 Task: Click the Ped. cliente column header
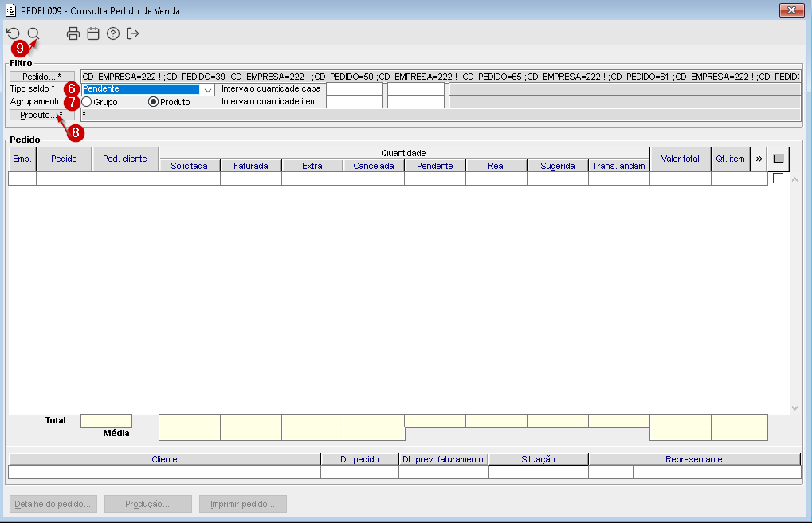125,159
